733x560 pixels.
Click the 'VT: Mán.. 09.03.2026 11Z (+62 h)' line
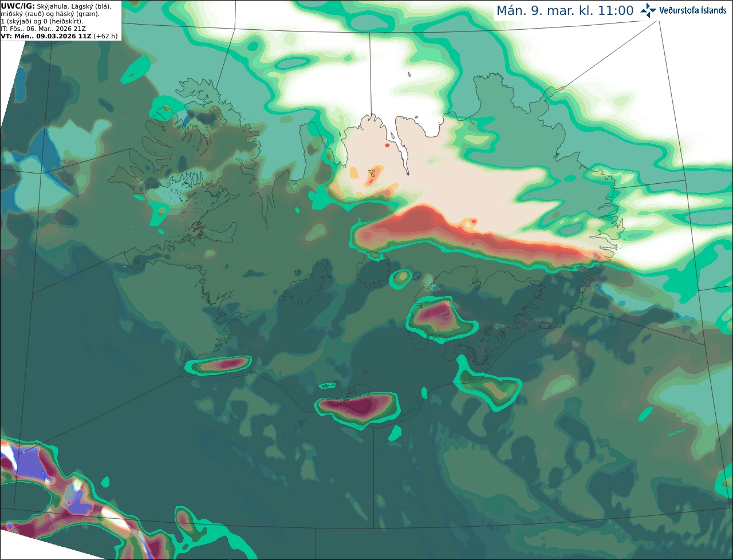(60, 36)
